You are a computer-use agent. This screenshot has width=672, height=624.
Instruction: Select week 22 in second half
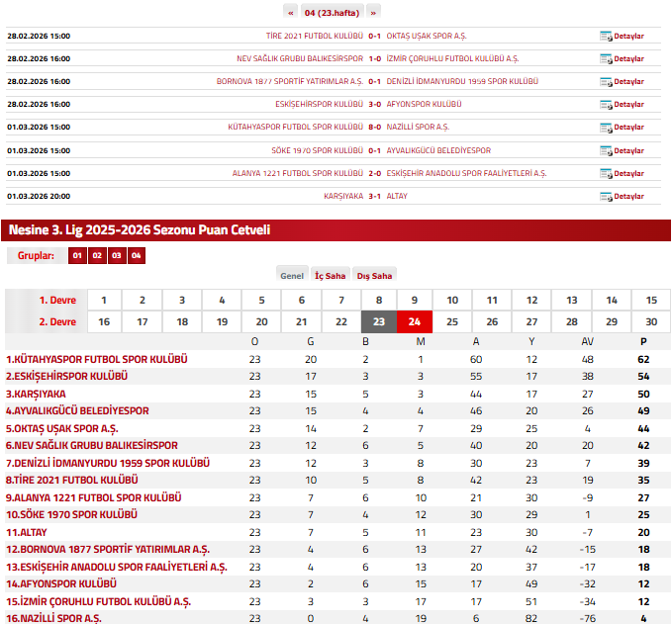pos(341,321)
